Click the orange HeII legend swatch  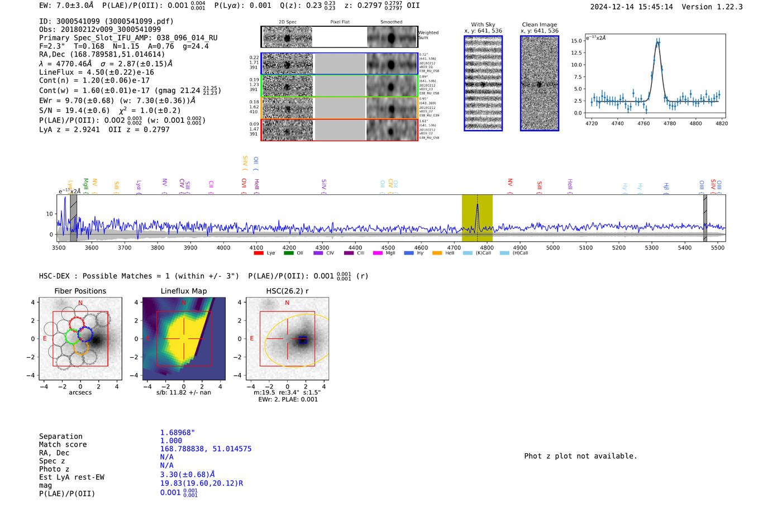[x=437, y=253]
